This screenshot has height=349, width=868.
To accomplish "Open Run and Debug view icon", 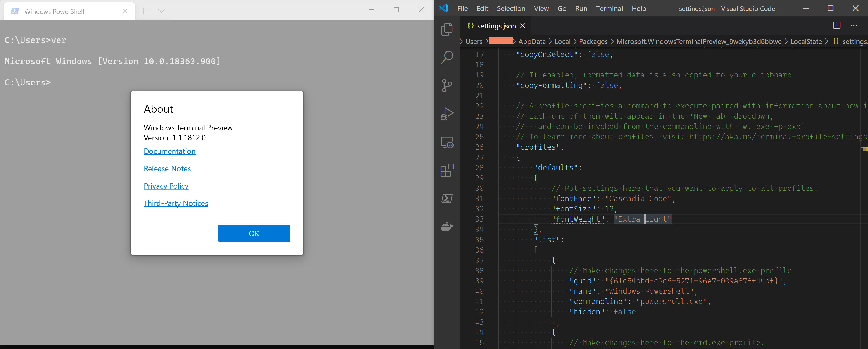I will [447, 114].
